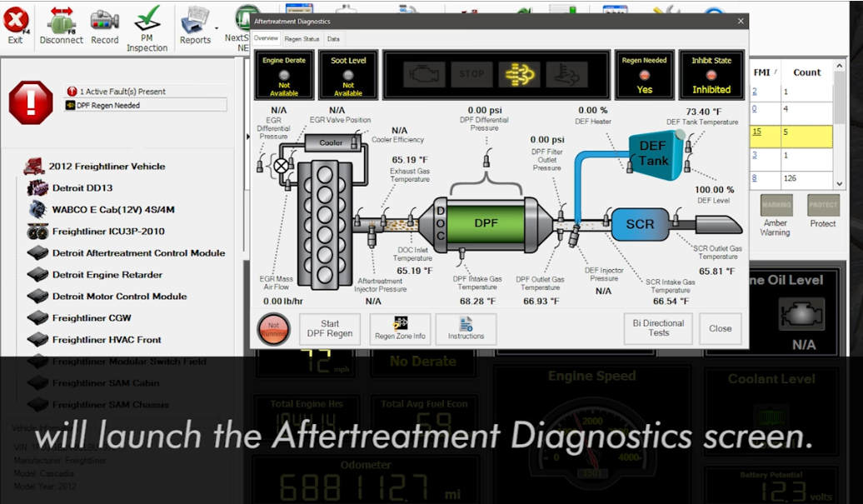Switch to the Regen Status tab
863x504 pixels.
point(302,39)
